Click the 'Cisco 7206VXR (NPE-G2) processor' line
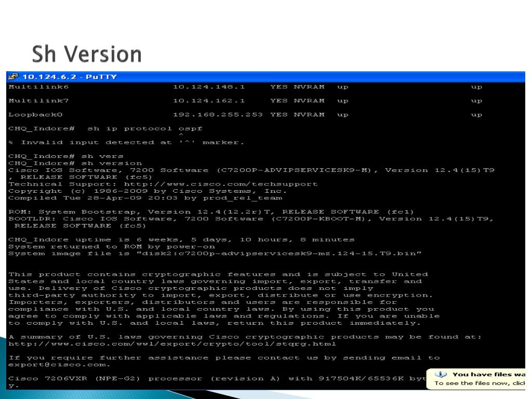The image size is (532, 399). pyautogui.click(x=217, y=379)
